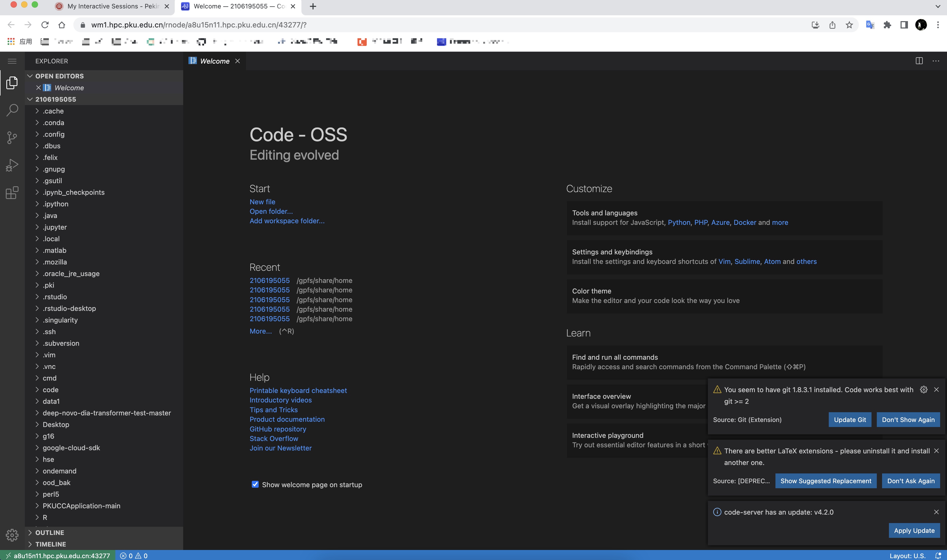
Task: Open the Color theme customize card
Action: 724,296
